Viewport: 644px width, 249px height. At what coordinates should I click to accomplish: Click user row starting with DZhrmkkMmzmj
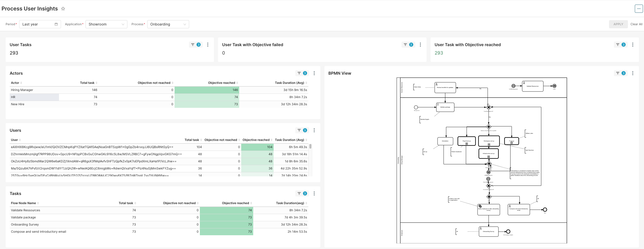(159, 154)
